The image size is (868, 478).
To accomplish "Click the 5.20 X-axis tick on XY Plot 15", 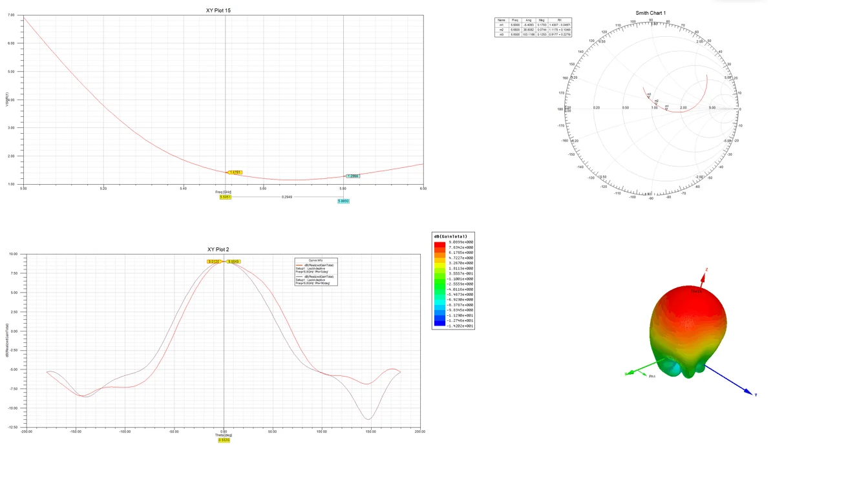I will coord(103,188).
